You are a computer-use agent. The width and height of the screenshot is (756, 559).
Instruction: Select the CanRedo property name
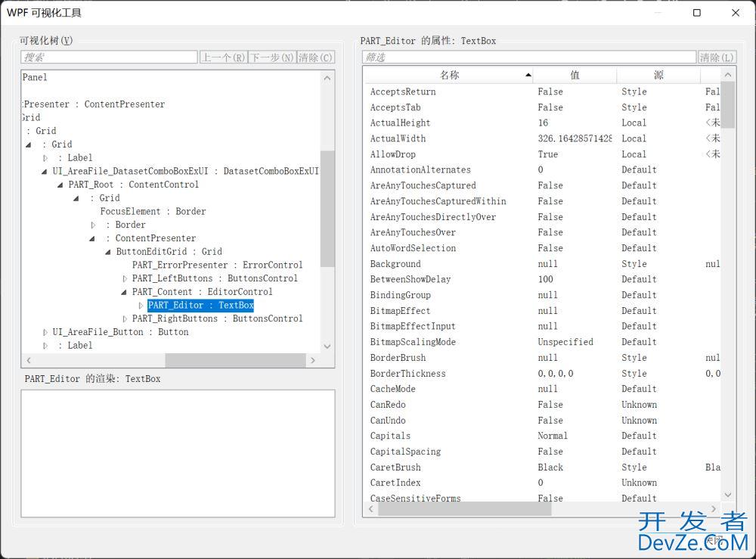tap(388, 405)
